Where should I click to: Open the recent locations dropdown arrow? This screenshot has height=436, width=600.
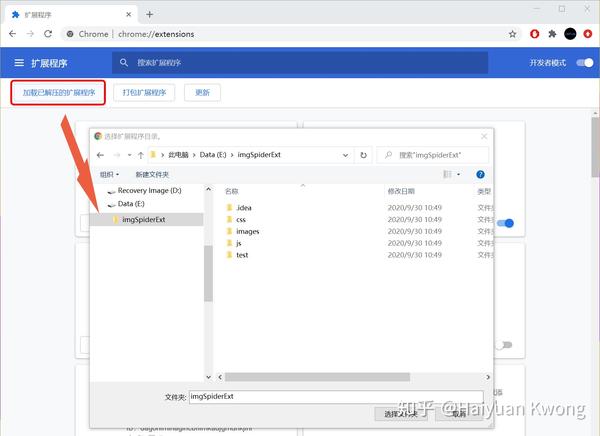click(129, 155)
